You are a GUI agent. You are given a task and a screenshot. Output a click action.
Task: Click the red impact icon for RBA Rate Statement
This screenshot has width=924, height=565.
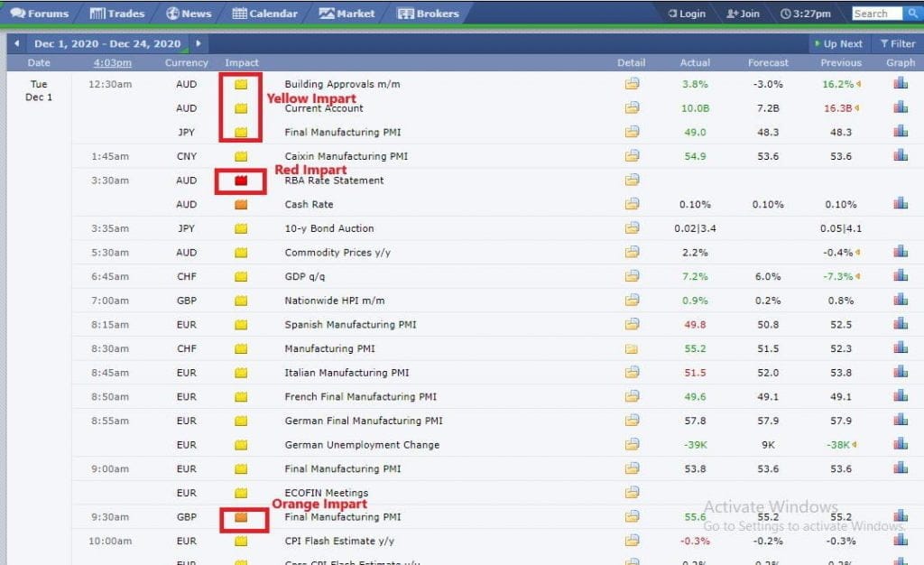click(240, 180)
